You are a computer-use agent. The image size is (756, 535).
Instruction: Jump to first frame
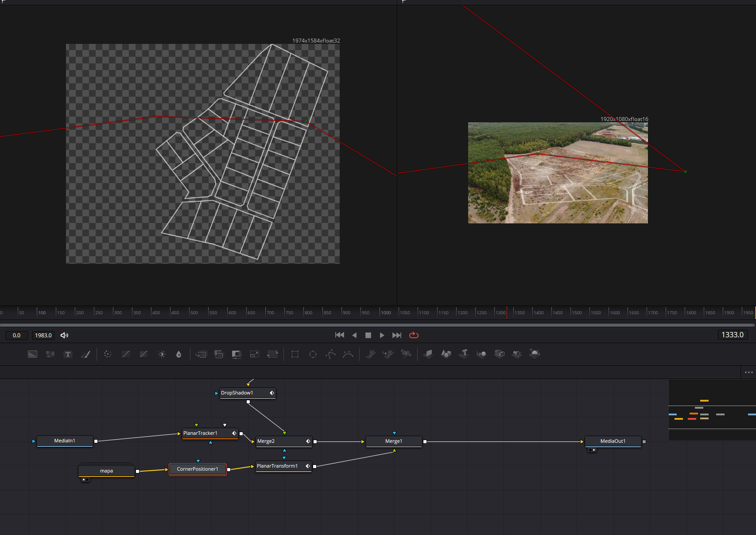click(340, 335)
